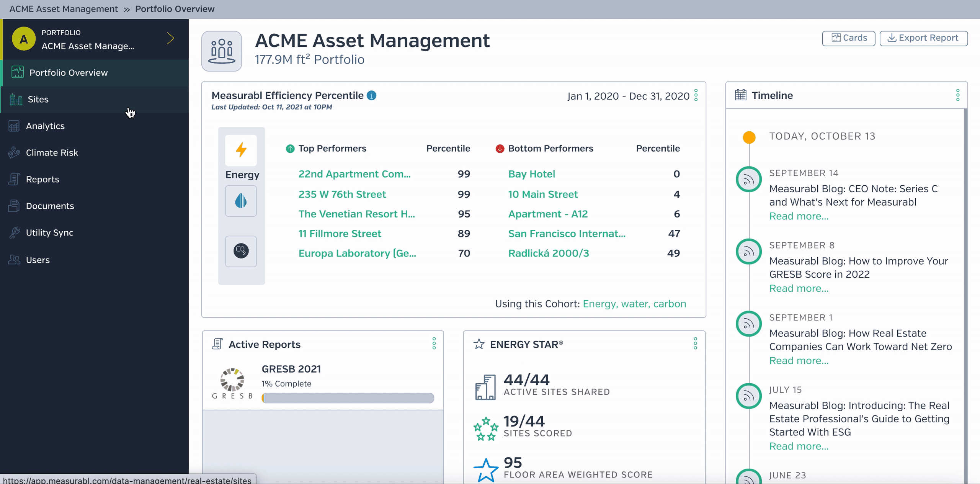The height and width of the screenshot is (484, 980).
Task: Read more on Getting Started With ESG post
Action: pos(799,446)
